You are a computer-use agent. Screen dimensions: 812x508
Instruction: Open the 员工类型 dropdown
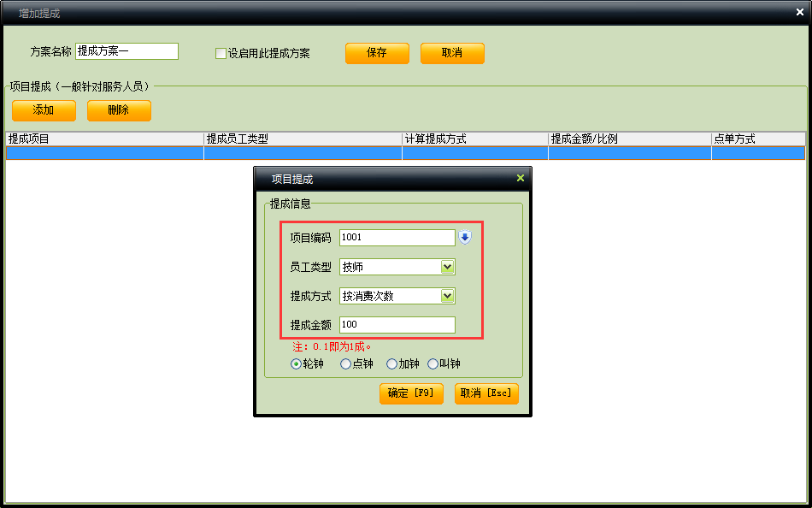[447, 267]
